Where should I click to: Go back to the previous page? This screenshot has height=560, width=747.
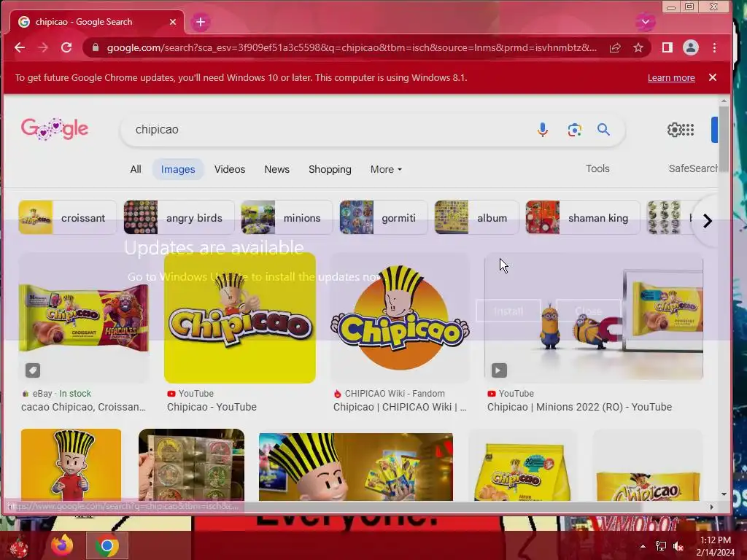pos(20,47)
